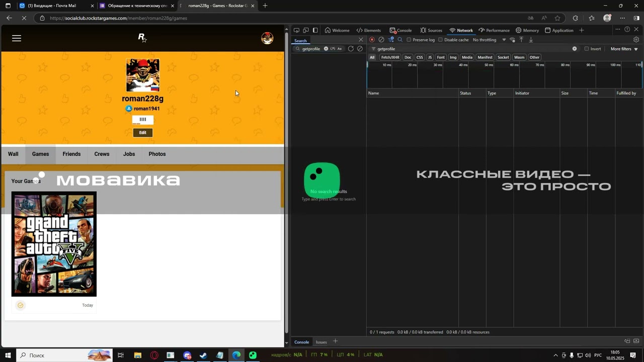
Task: Open Steam from the taskbar
Action: (x=203, y=355)
